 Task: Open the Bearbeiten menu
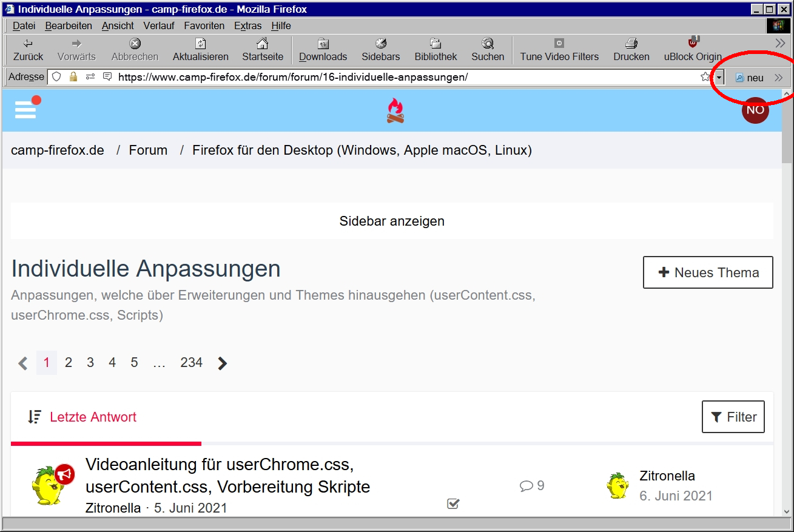(x=69, y=25)
